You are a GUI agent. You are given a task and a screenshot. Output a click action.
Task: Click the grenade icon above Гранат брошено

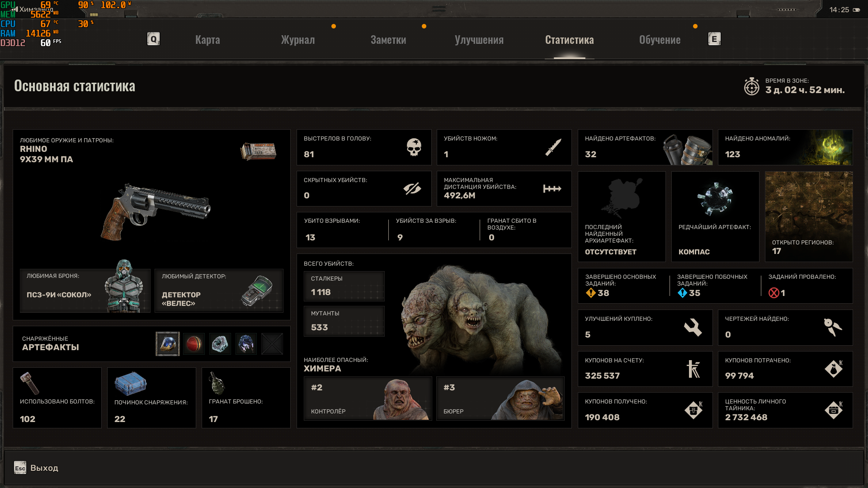tap(217, 383)
